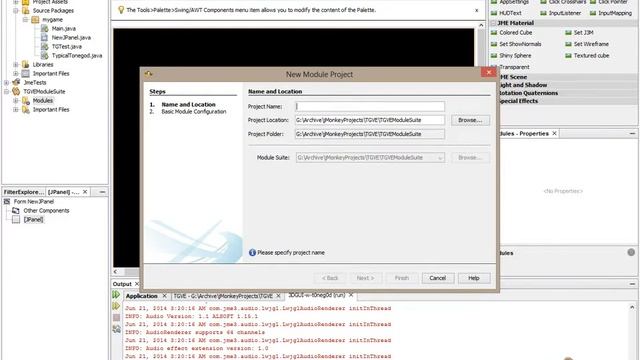Screen dimensions: 640x360
Task: Click the editor vertical scrollbar up arrow
Action: [481, 25]
